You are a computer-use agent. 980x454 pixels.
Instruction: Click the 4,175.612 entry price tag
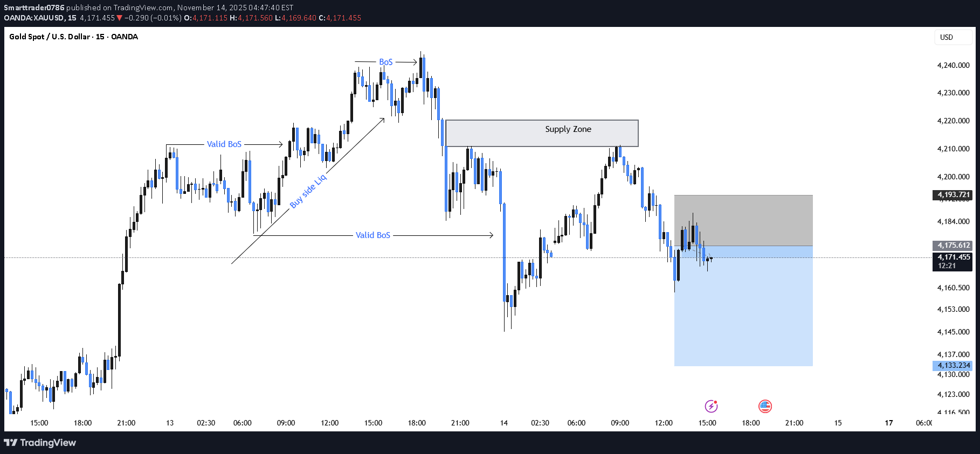point(953,245)
